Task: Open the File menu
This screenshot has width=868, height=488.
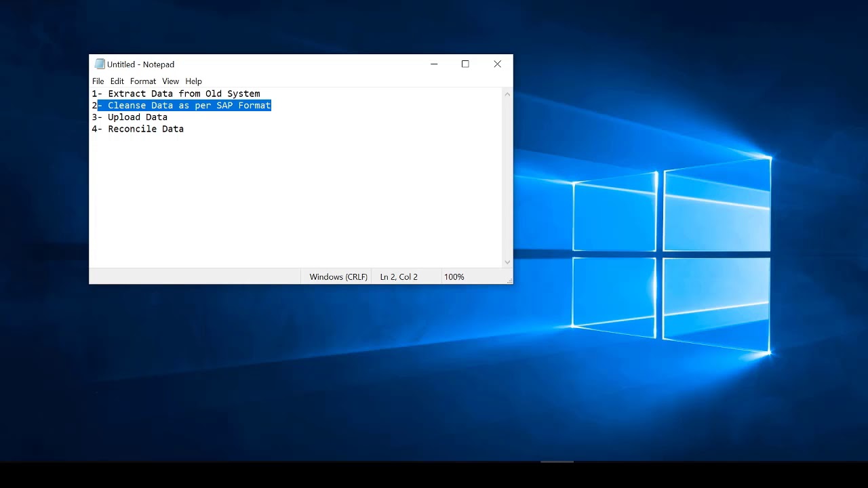Action: pos(98,81)
